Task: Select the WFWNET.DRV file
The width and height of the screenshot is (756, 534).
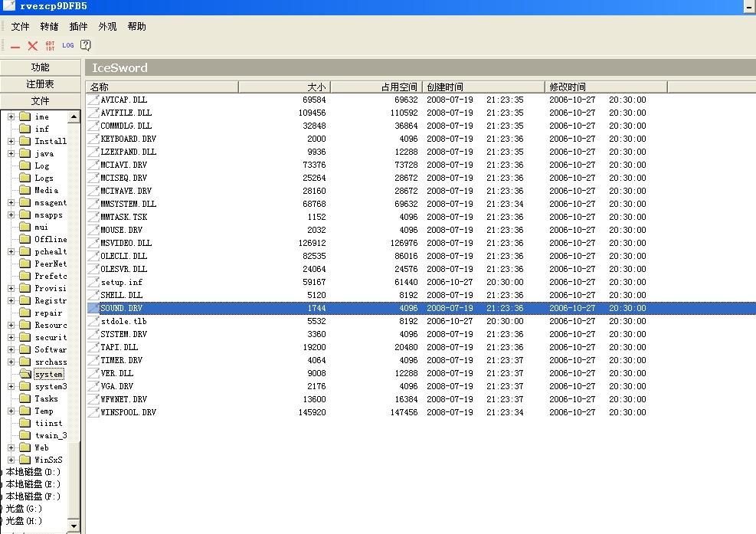Action: pyautogui.click(x=123, y=399)
